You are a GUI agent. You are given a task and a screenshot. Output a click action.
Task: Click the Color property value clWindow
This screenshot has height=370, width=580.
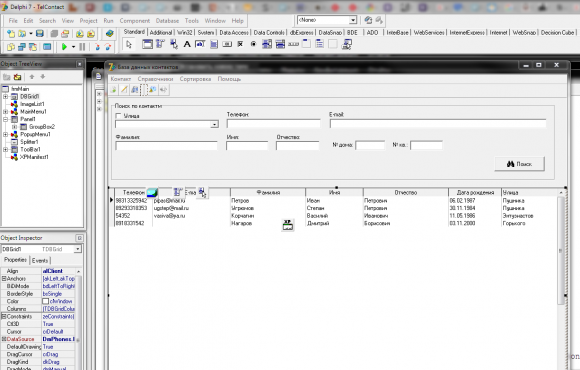58,301
